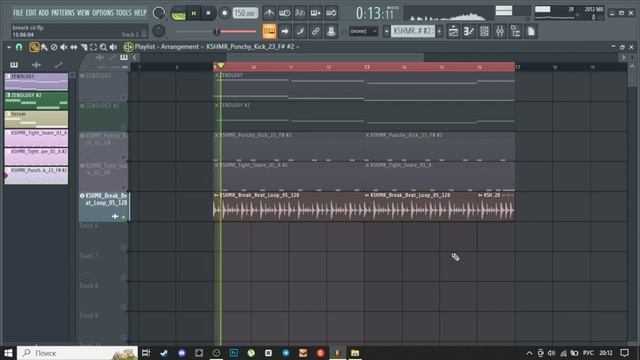This screenshot has width=640, height=360.
Task: Click the step editing arrow icon
Action: 284,31
